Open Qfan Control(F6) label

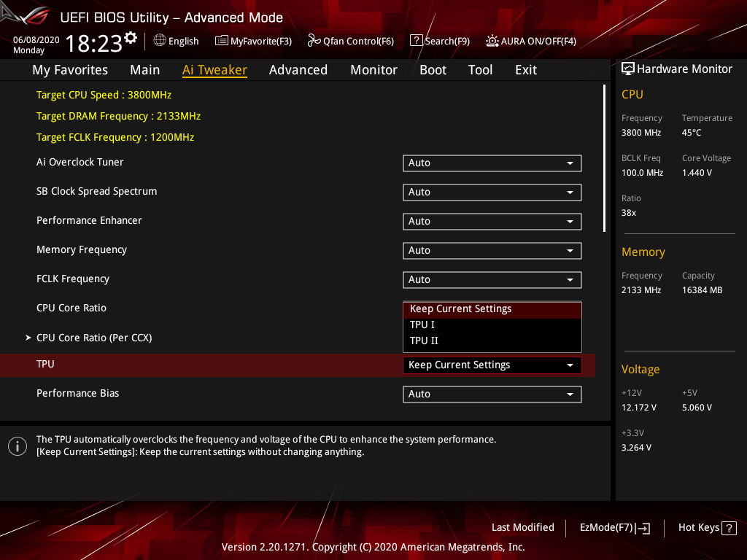pos(358,42)
